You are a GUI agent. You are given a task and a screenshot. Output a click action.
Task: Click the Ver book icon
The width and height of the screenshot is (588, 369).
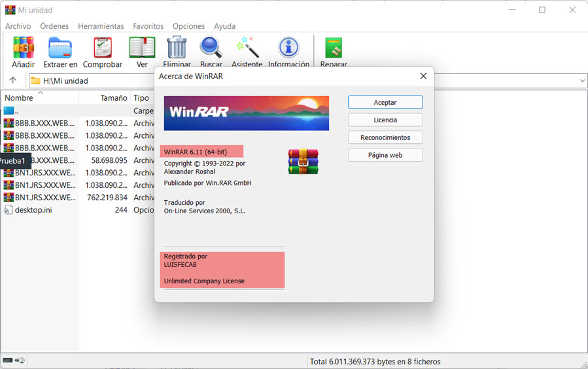pyautogui.click(x=142, y=47)
